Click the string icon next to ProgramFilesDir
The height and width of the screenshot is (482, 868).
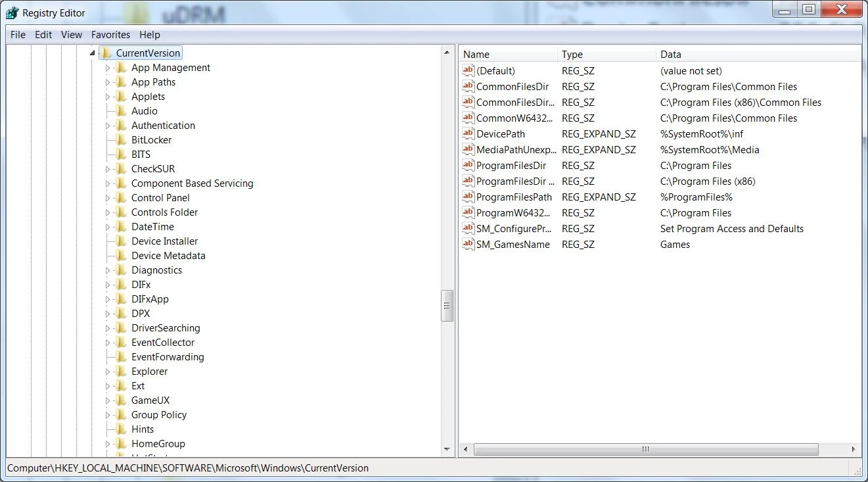pos(468,165)
